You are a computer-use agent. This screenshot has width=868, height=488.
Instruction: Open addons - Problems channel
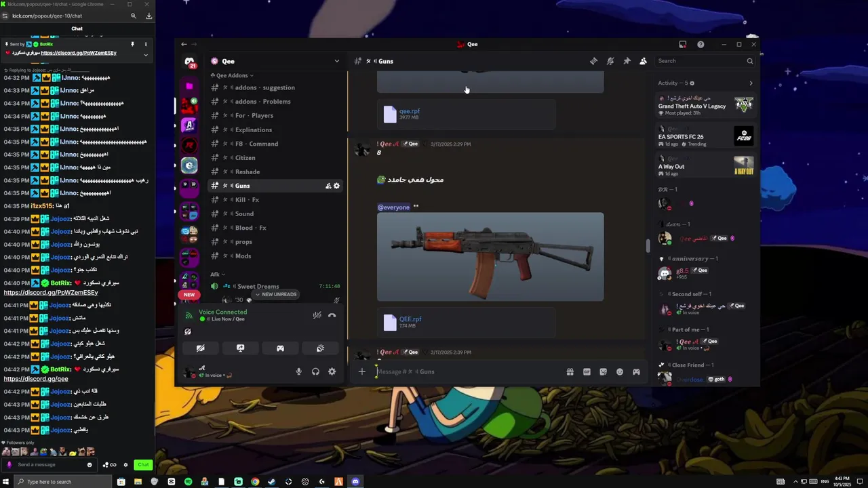(x=275, y=102)
